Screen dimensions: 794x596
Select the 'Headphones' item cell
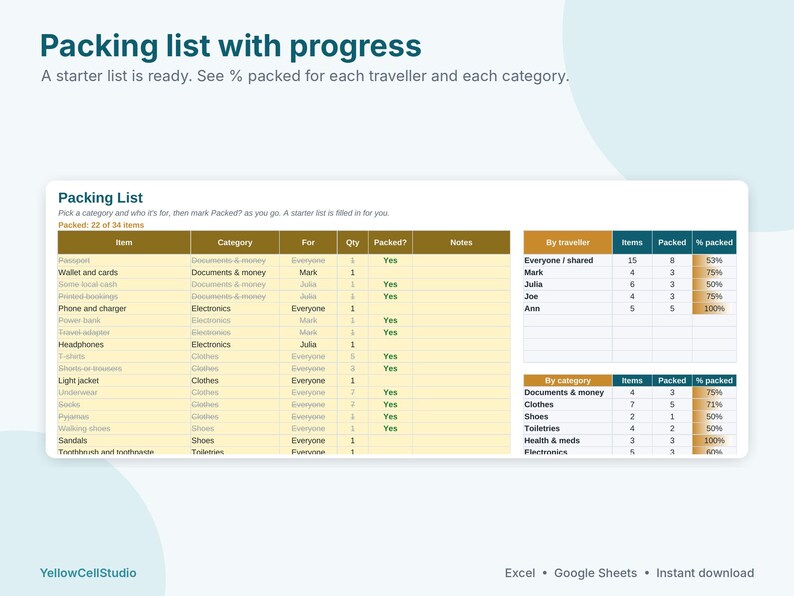point(124,344)
